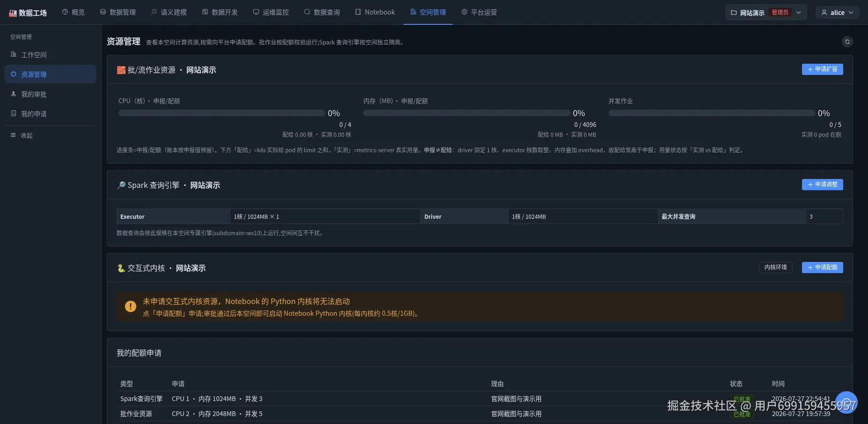Click the floating support chat icon
868x424 pixels.
coord(846,402)
